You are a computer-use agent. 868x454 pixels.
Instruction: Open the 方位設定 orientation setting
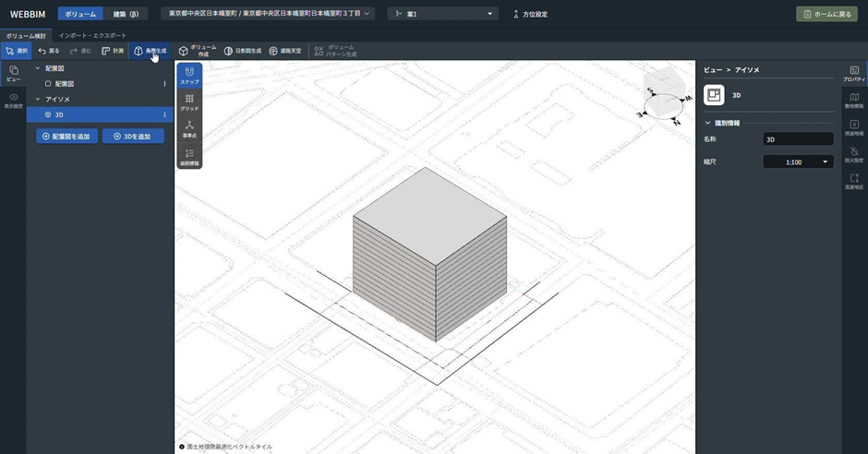point(529,14)
